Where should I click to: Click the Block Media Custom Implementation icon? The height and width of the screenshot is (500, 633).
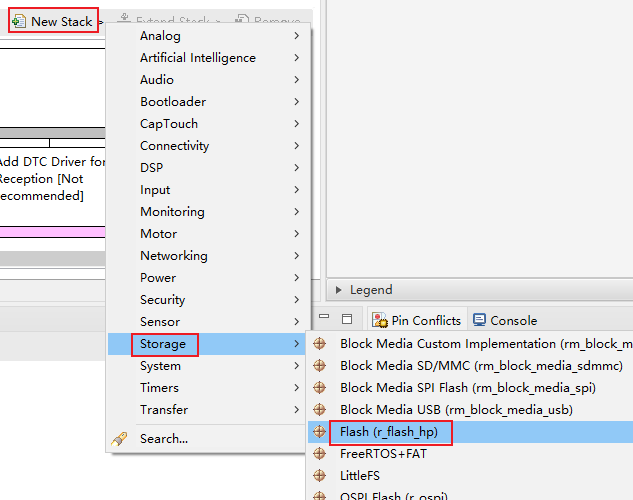pos(320,344)
